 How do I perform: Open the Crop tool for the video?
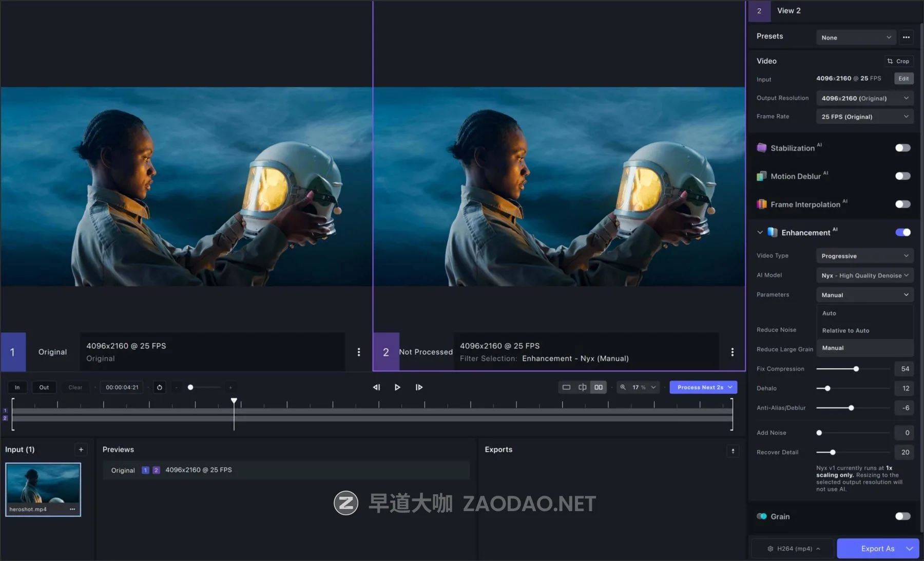tap(898, 61)
